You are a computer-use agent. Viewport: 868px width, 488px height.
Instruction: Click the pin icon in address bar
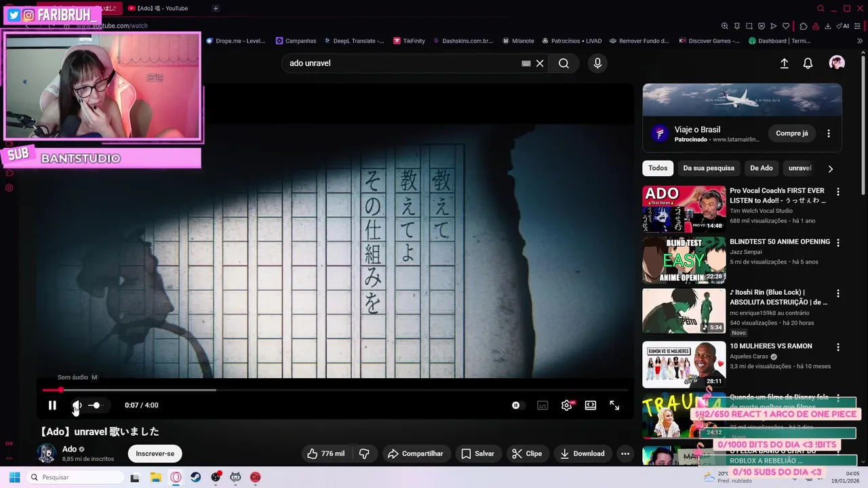pyautogui.click(x=736, y=26)
